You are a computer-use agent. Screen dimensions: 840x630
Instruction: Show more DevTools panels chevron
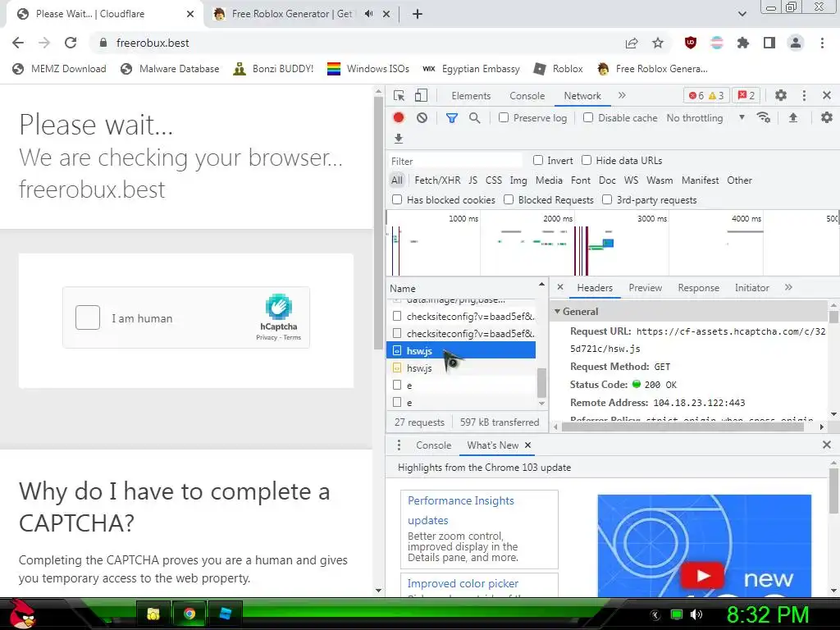pyautogui.click(x=622, y=95)
